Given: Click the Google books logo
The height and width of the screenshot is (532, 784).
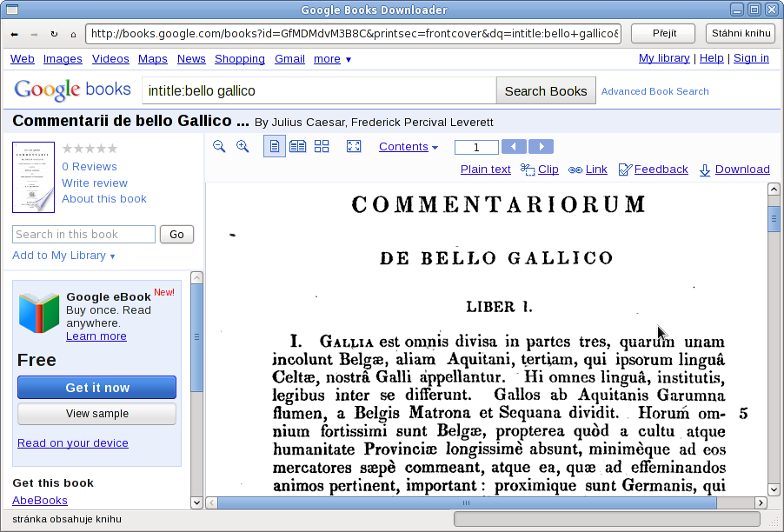Looking at the screenshot, I should (x=72, y=90).
